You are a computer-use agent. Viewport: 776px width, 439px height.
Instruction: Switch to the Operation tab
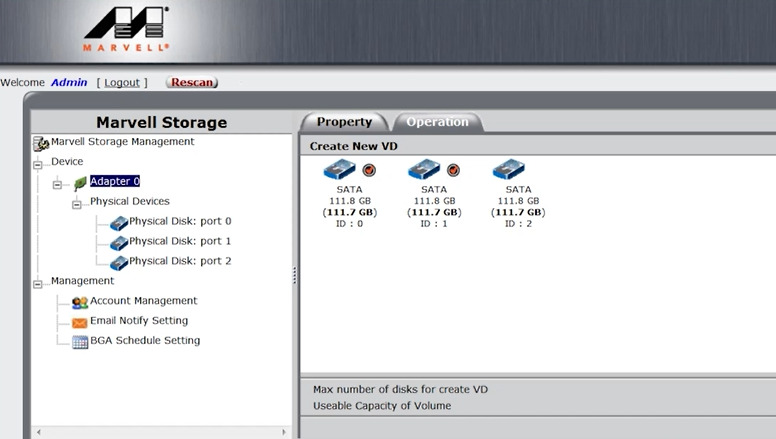click(437, 122)
